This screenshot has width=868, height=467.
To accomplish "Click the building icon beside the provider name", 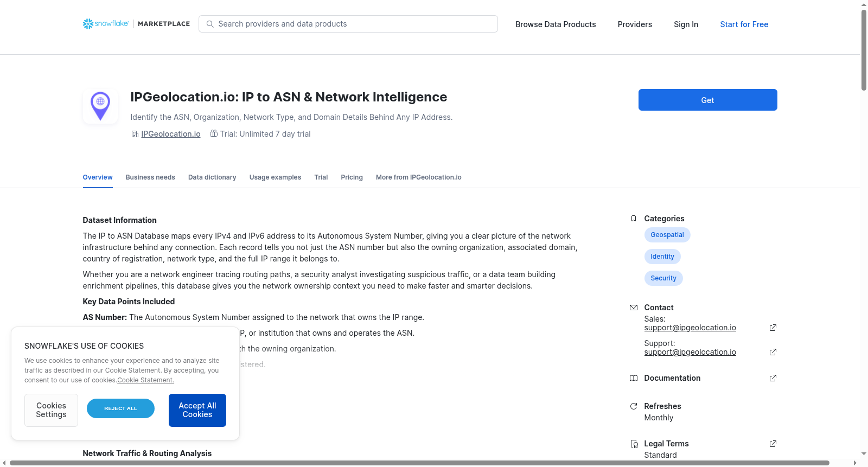I will click(135, 134).
